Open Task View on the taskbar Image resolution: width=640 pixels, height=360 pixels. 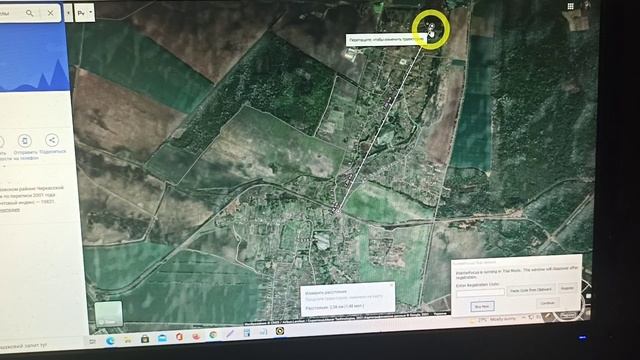click(93, 341)
